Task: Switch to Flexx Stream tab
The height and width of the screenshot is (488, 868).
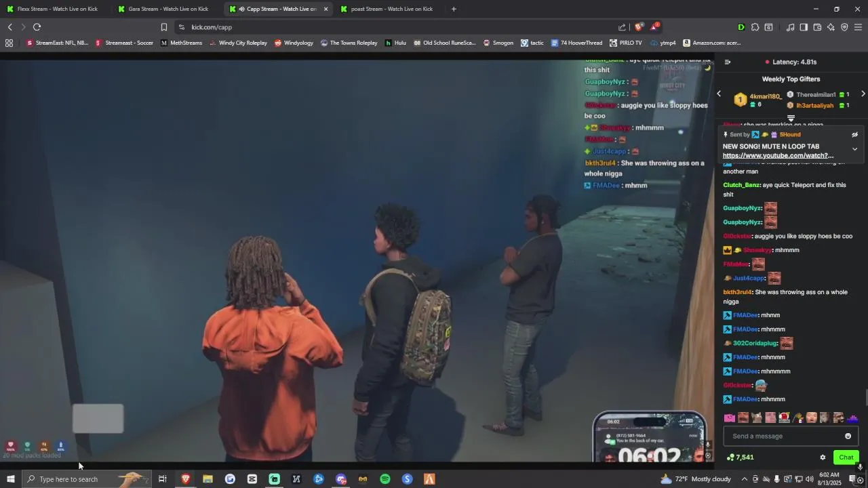Action: coord(56,9)
